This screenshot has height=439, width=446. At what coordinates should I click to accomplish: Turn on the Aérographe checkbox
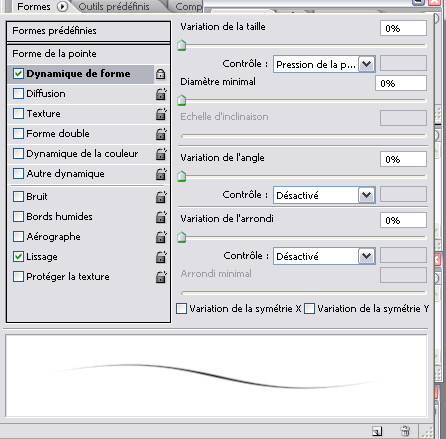pyautogui.click(x=18, y=237)
